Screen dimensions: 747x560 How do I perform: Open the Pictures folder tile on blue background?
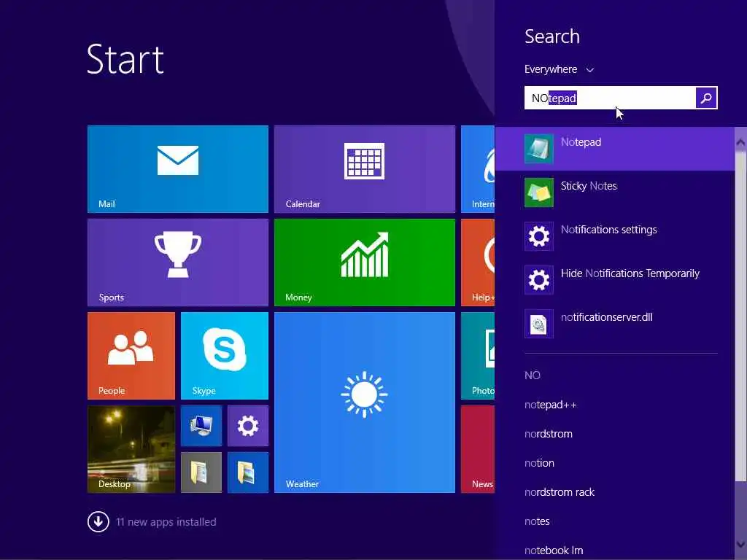(x=248, y=472)
